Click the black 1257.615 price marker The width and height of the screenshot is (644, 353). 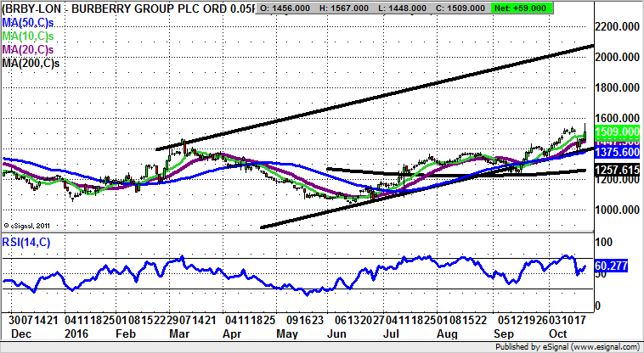(x=617, y=171)
